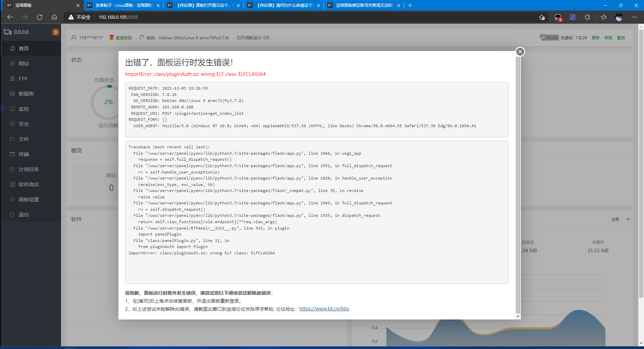Click the PAN_VERSION: 7.8.26 line
Screen dimensions: 644x349
[x=154, y=95]
